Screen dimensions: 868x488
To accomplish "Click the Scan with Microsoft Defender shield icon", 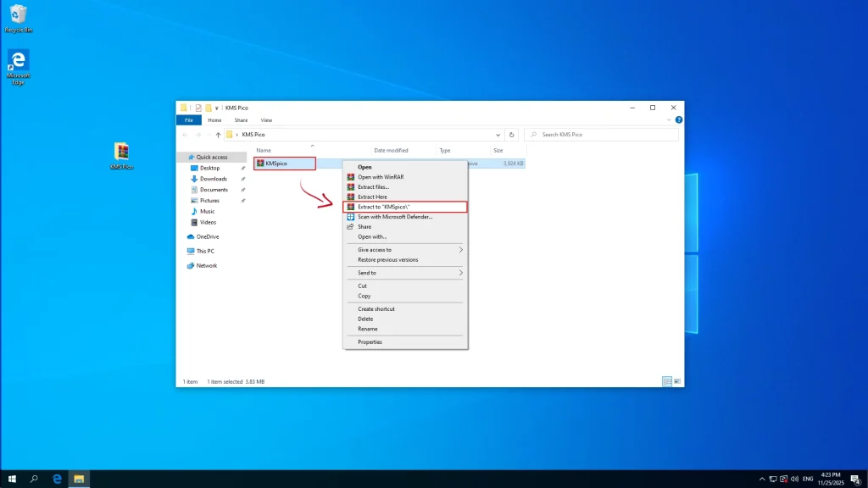I will pos(349,217).
